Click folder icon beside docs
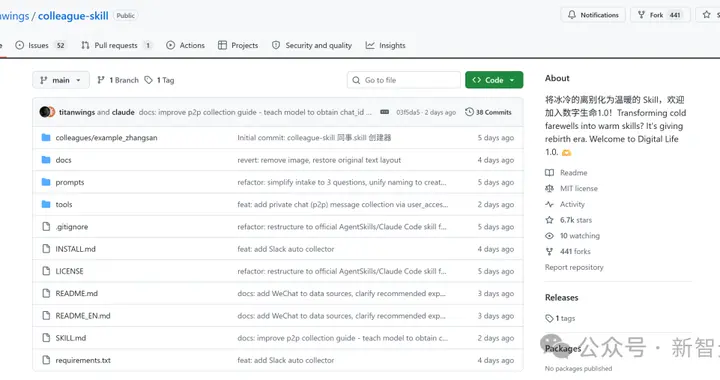The width and height of the screenshot is (720, 380). coord(46,160)
